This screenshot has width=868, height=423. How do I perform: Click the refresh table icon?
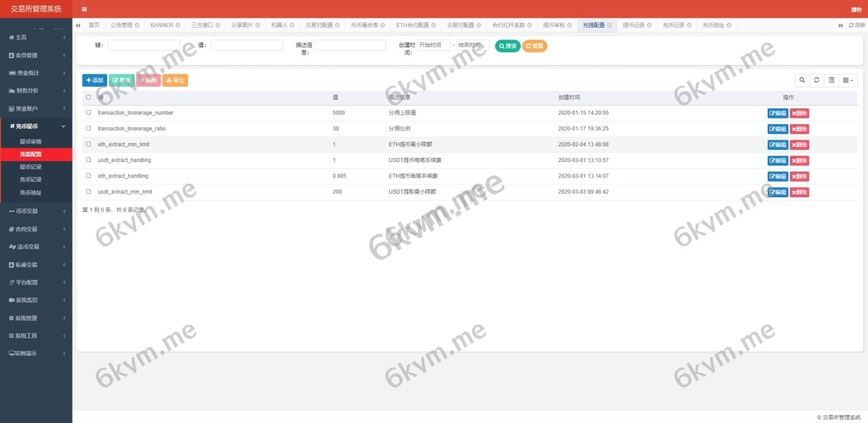tap(816, 80)
